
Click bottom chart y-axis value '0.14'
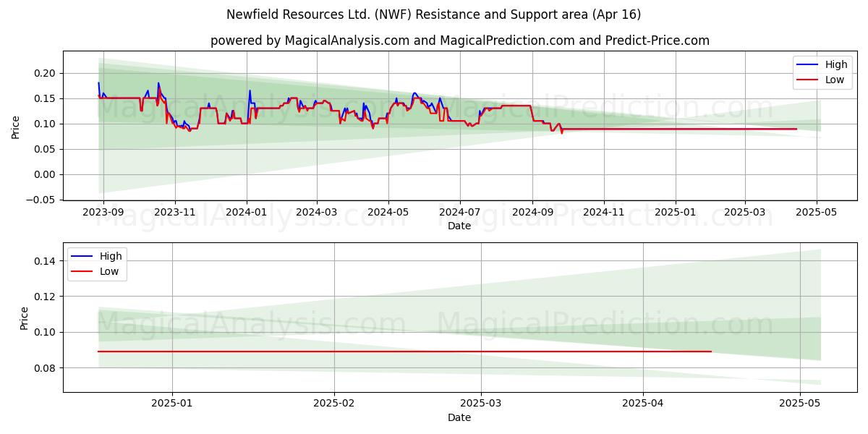(45, 260)
